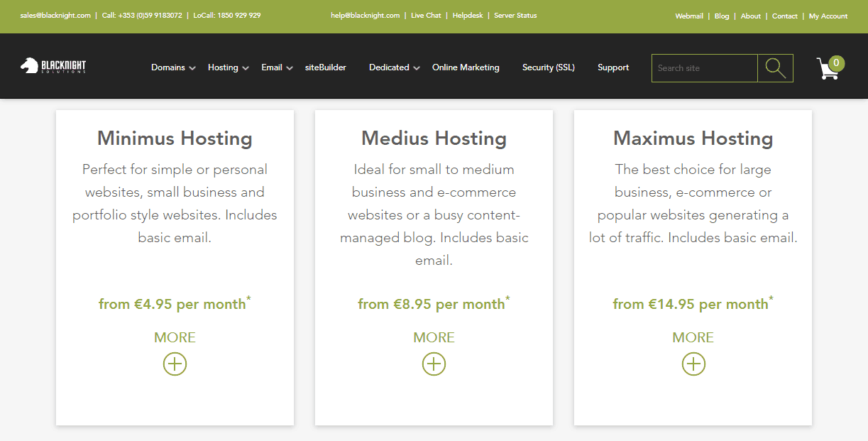Image resolution: width=868 pixels, height=441 pixels.
Task: Click MORE under Minimus Hosting
Action: (x=175, y=337)
